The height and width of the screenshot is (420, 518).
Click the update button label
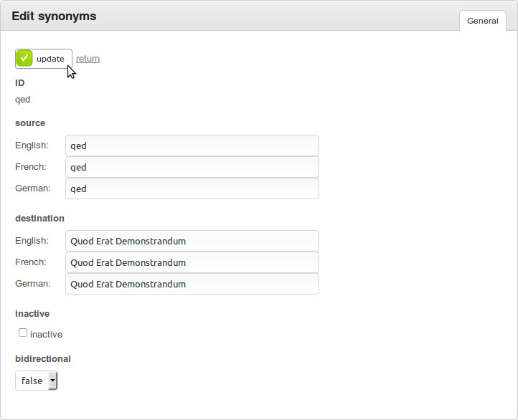click(x=50, y=59)
